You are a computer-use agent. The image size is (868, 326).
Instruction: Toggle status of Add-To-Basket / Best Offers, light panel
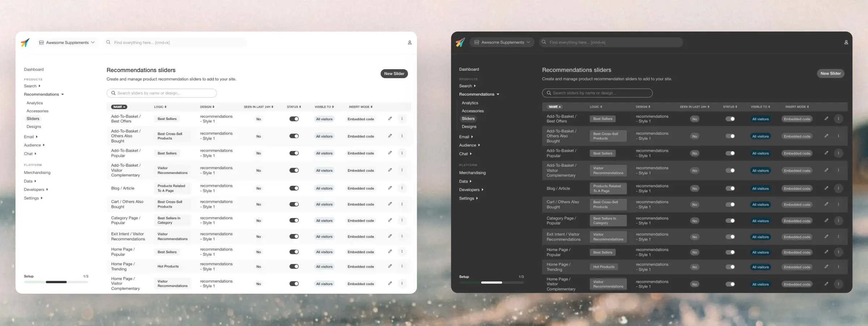[x=294, y=119]
